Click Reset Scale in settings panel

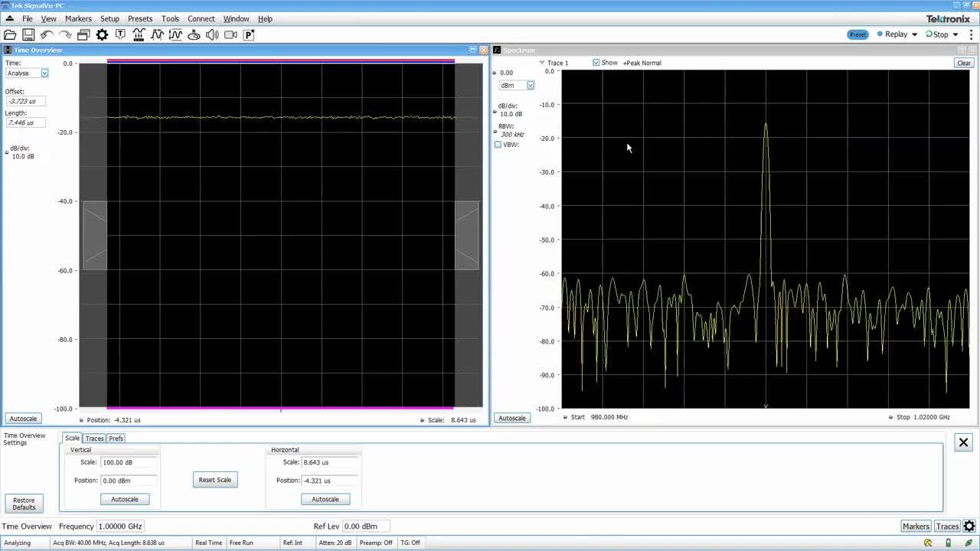[214, 480]
